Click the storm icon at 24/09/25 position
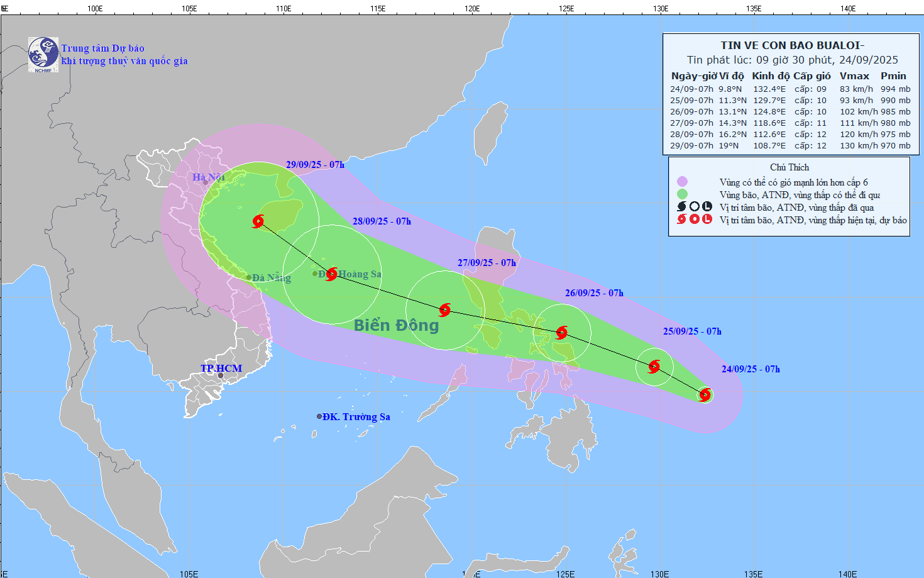Image resolution: width=924 pixels, height=578 pixels. pos(705,395)
